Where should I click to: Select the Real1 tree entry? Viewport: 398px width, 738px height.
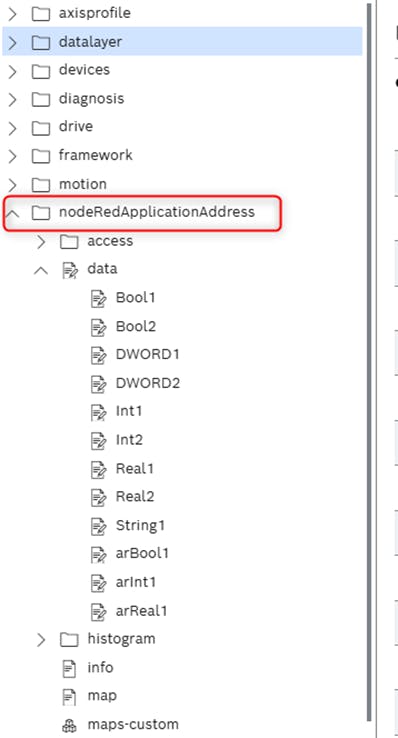click(x=135, y=469)
